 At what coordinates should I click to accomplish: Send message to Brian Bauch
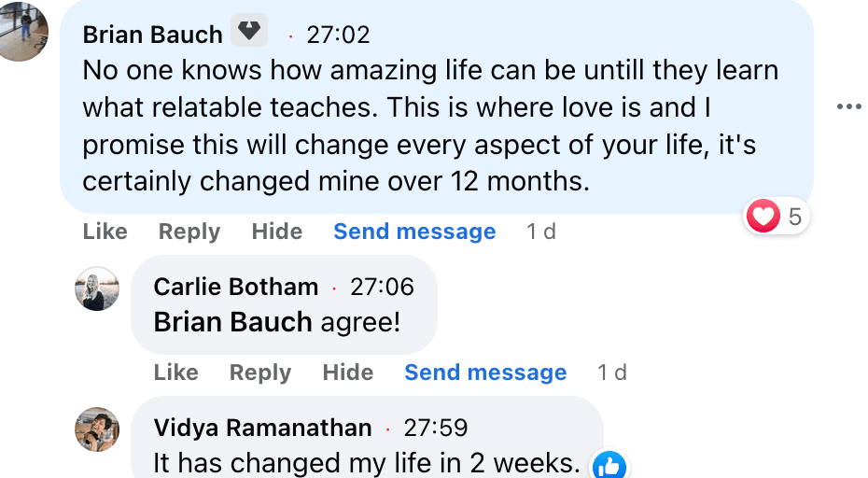click(414, 232)
